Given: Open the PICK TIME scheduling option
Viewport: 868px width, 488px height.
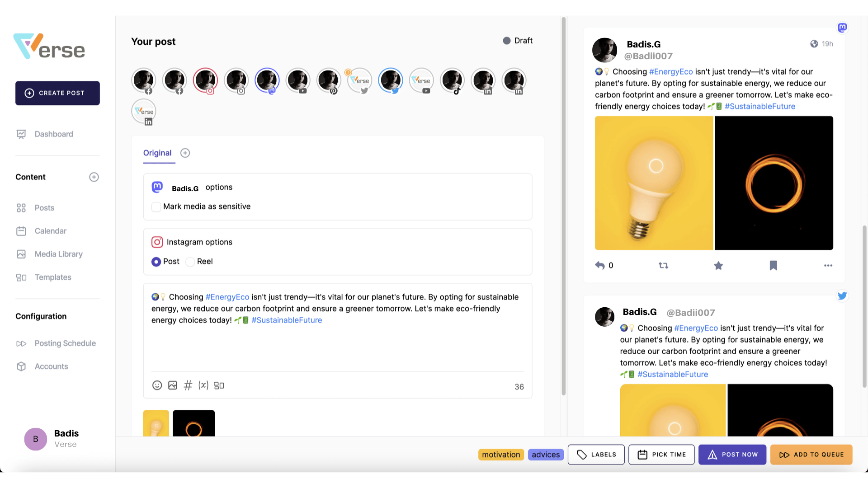Looking at the screenshot, I should 661,454.
